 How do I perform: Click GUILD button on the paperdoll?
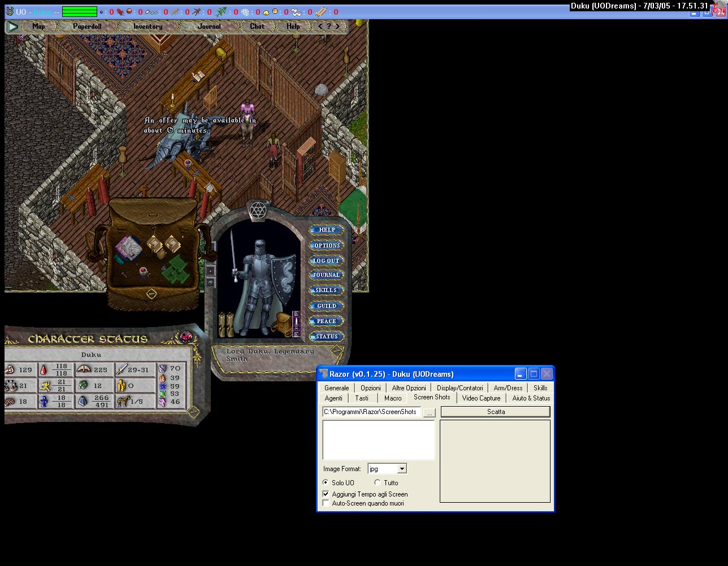[326, 306]
